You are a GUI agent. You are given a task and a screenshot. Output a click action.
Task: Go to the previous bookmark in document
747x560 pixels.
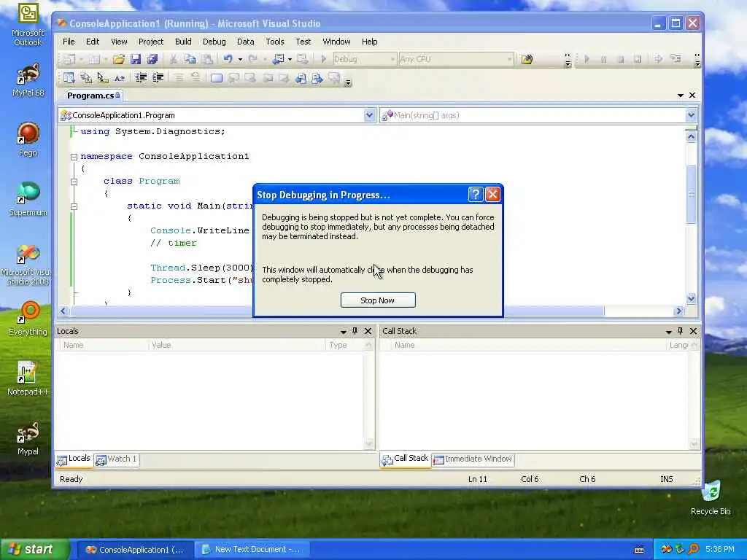coord(301,77)
